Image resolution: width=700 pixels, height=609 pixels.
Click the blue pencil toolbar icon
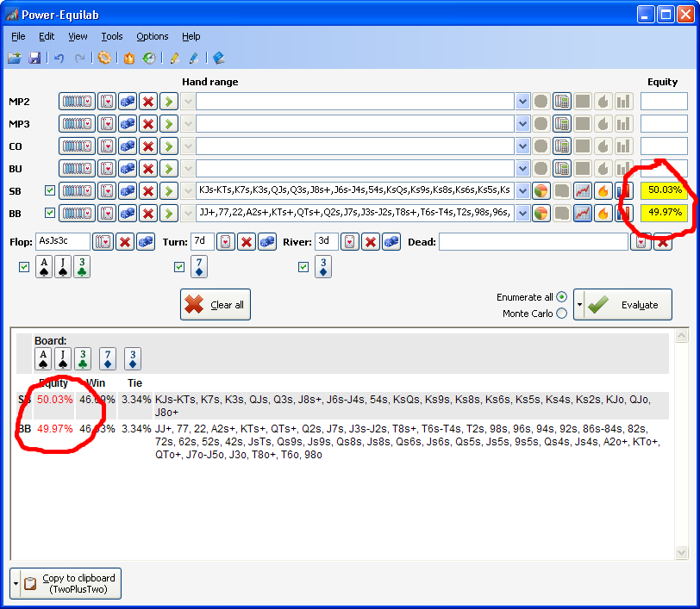pos(194,58)
